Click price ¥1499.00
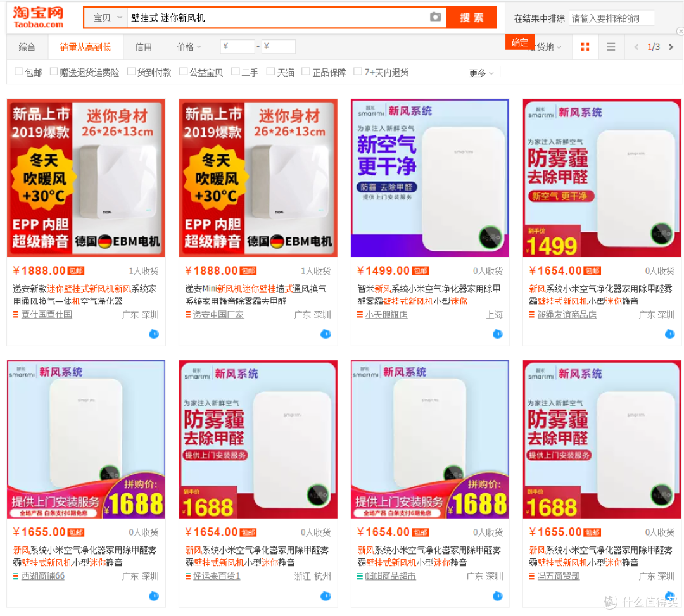The width and height of the screenshot is (684, 616). click(x=383, y=271)
